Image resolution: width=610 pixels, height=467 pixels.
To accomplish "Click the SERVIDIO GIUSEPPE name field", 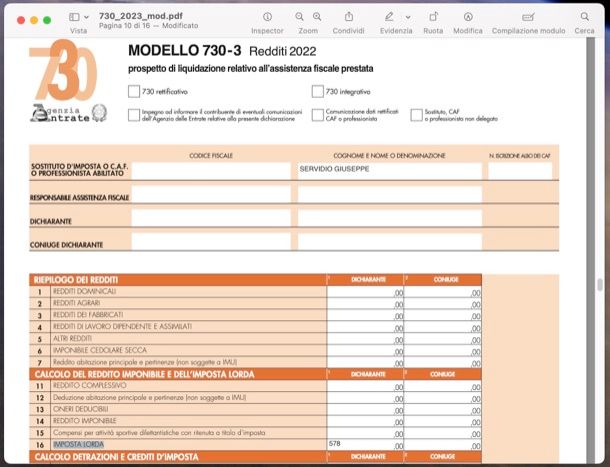I will pos(390,171).
